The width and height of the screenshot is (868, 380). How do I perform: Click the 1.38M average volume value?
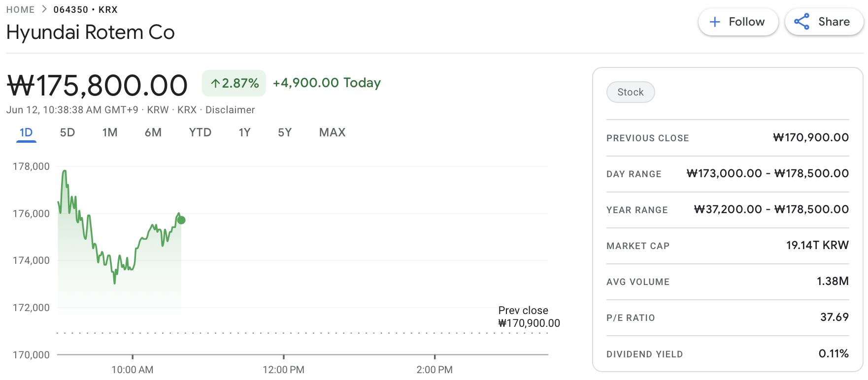point(833,282)
